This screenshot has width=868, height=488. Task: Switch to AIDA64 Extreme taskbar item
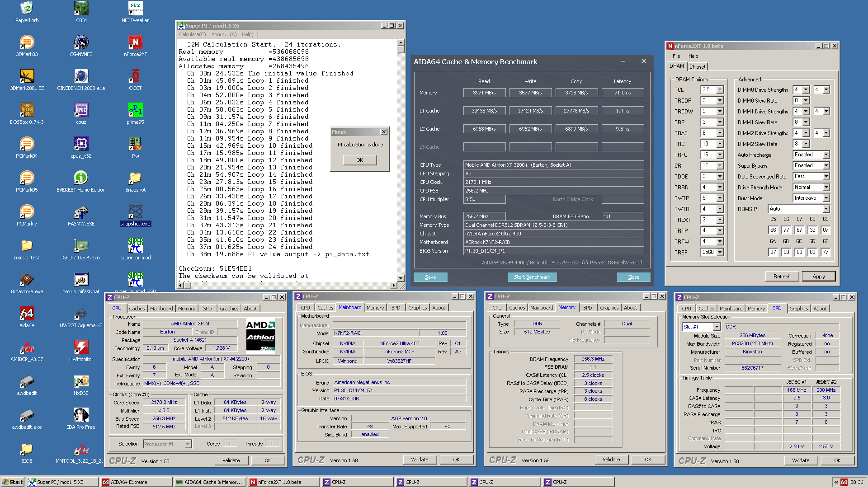coord(136,482)
